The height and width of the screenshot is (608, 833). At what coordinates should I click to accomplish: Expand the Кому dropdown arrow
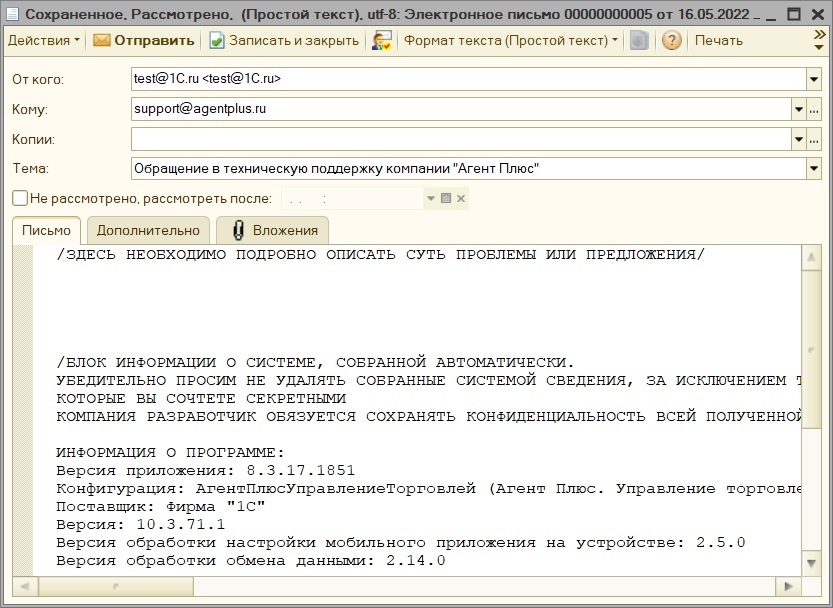tap(798, 109)
